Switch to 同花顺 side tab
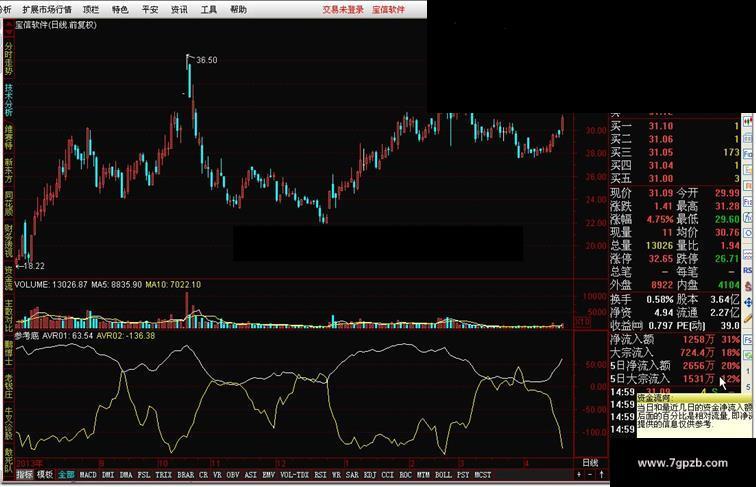Image resolution: width=756 pixels, height=487 pixels. click(x=8, y=204)
